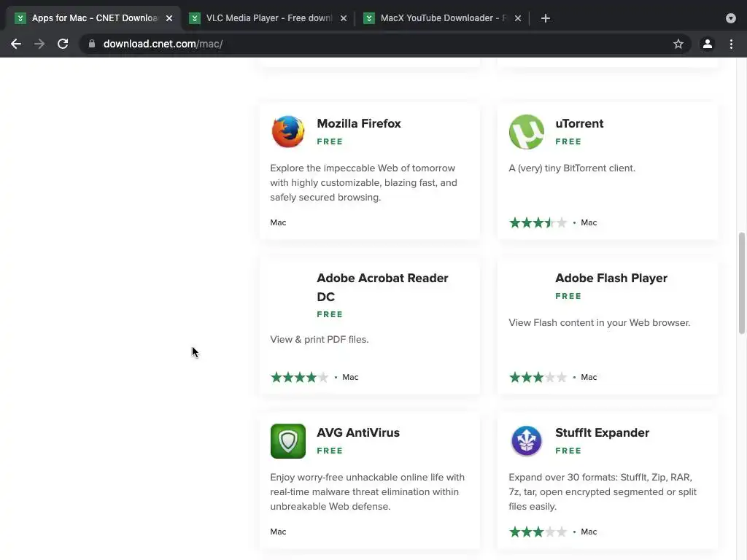Open a new tab with the plus icon
747x560 pixels.
click(x=546, y=18)
